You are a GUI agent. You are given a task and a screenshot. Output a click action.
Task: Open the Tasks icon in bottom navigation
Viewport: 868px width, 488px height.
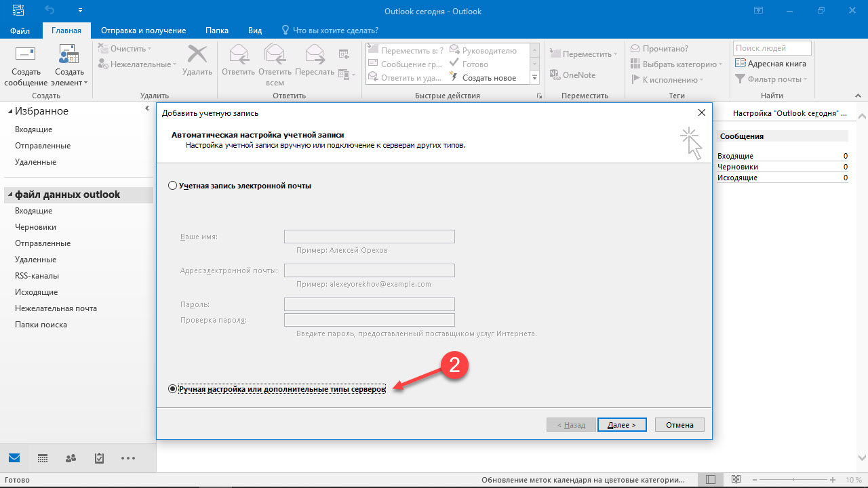pyautogui.click(x=99, y=458)
